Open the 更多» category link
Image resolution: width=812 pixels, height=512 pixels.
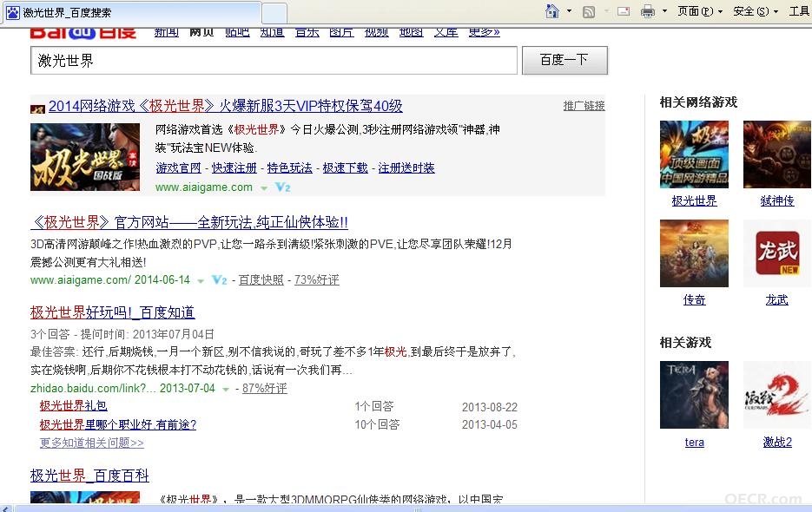[485, 33]
